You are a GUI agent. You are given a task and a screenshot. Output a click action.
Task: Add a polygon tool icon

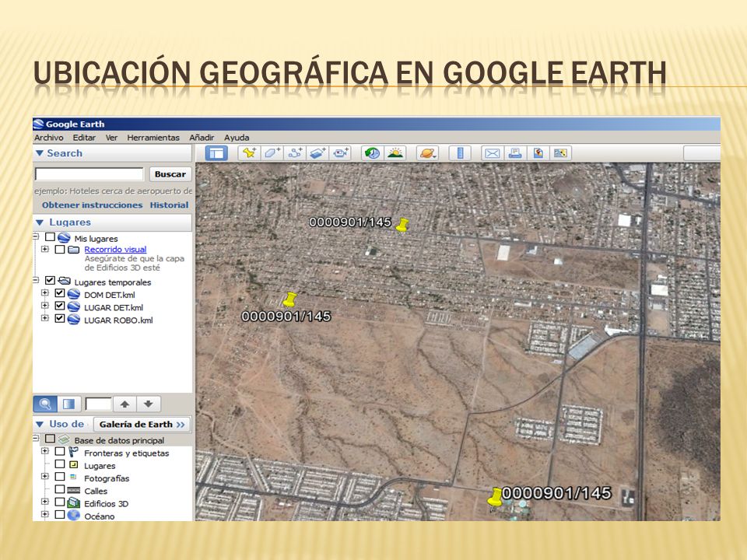click(x=272, y=153)
